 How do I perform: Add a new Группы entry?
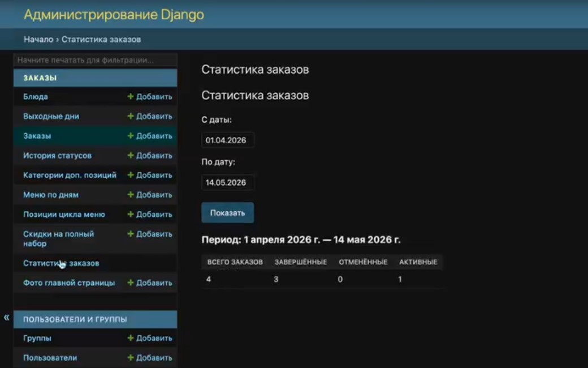click(x=150, y=338)
